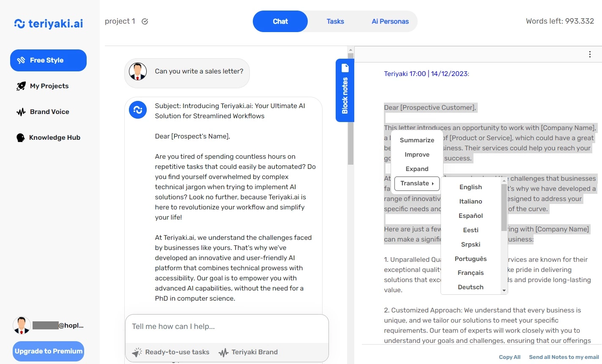
Task: Click the Subject line of sales letter
Action: tap(230, 111)
